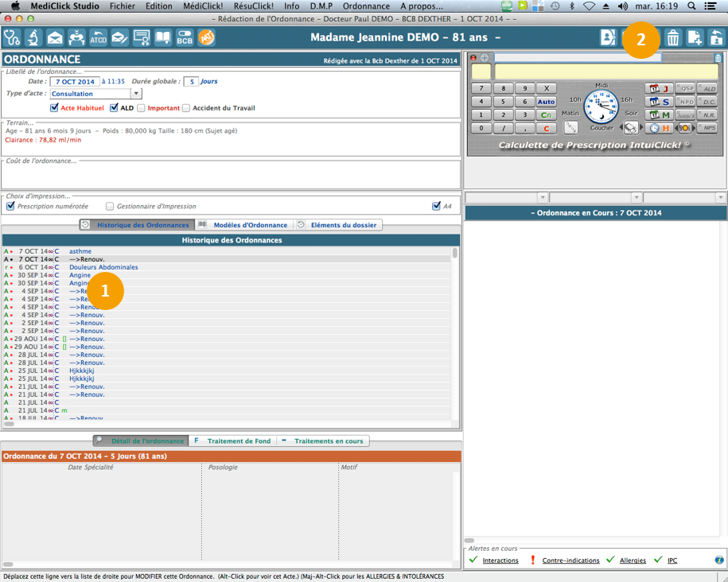Screen dimensions: 728x582
Task: Click the X multiply calculator button
Action: pyautogui.click(x=546, y=88)
